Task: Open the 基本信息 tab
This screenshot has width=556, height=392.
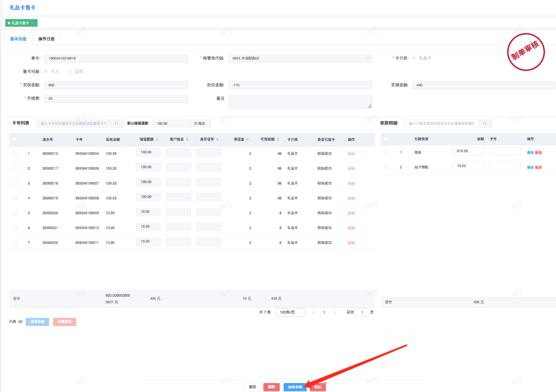Action: pos(18,39)
